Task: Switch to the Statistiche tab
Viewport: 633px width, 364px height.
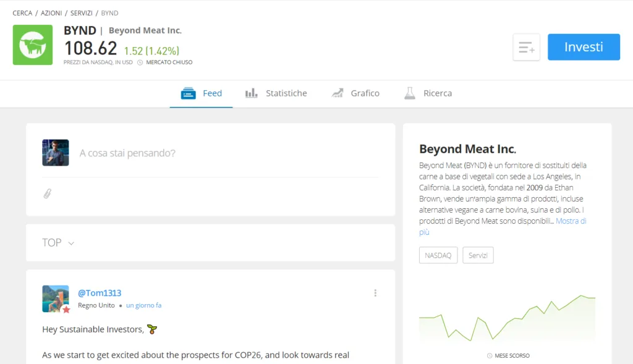Action: point(276,93)
